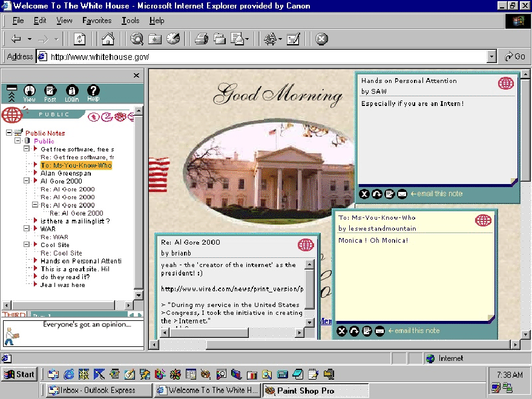Click the Home button in the browser toolbar
Image resolution: width=532 pixels, height=399 pixels.
tap(108, 39)
